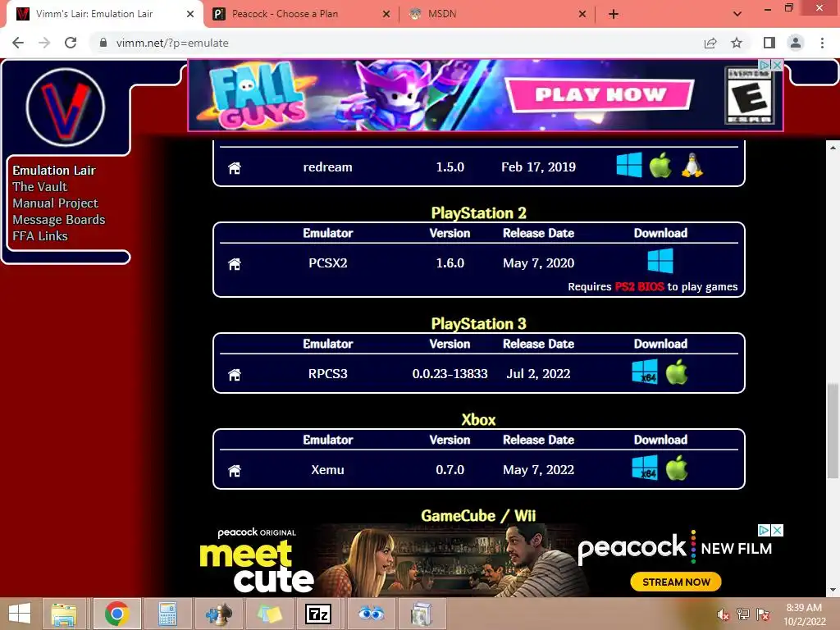Open Xemu homepage via its house icon
Image resolution: width=840 pixels, height=630 pixels.
234,470
